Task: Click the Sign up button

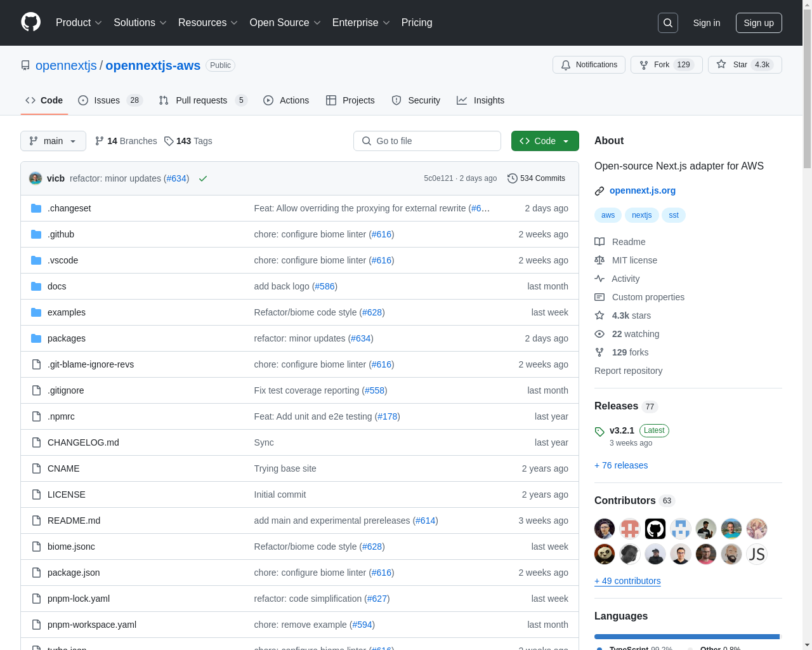Action: [x=759, y=23]
